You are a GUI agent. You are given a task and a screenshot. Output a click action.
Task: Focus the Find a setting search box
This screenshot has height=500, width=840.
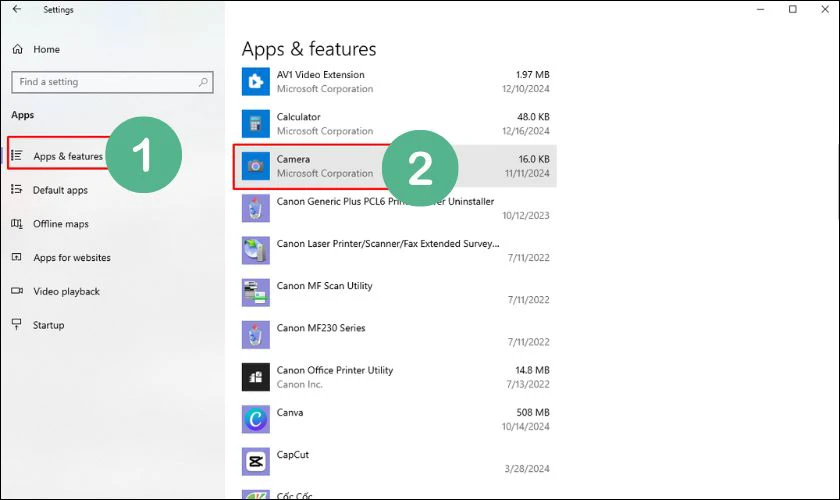pyautogui.click(x=112, y=82)
